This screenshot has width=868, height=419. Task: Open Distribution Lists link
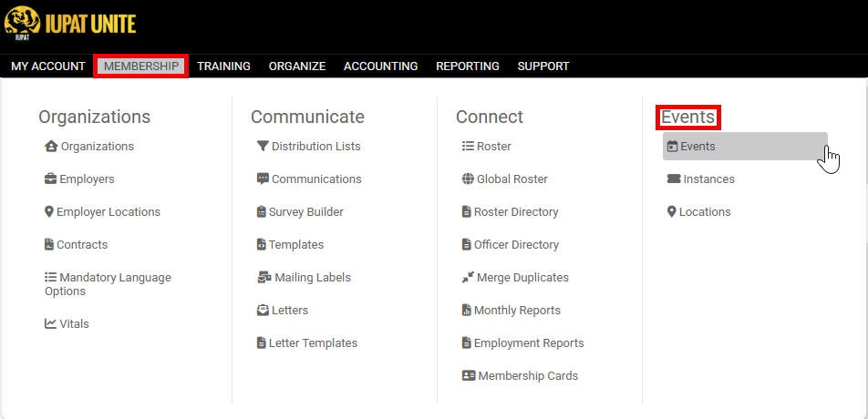pos(316,147)
